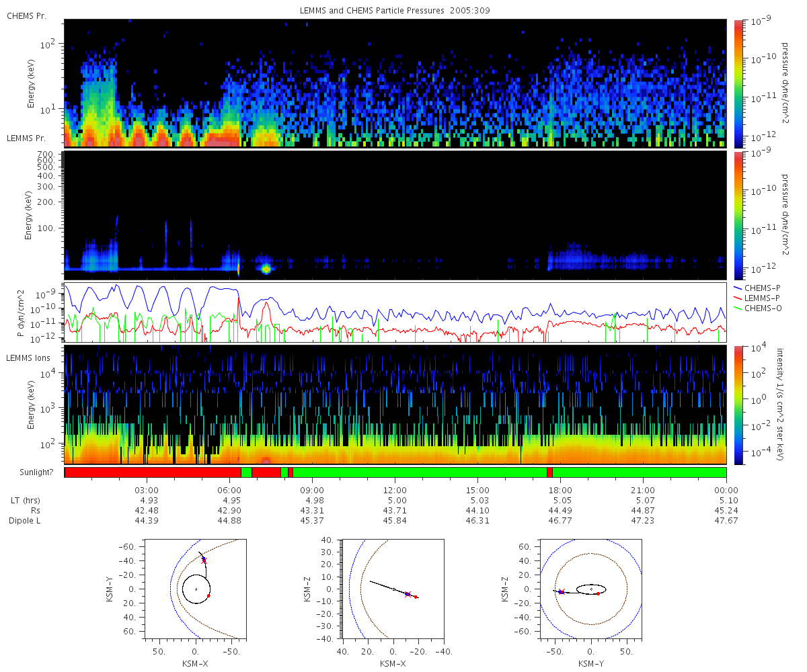Viewport: 807px width, 672px height.
Task: Select the Dipole L value 46.31
Action: click(477, 521)
